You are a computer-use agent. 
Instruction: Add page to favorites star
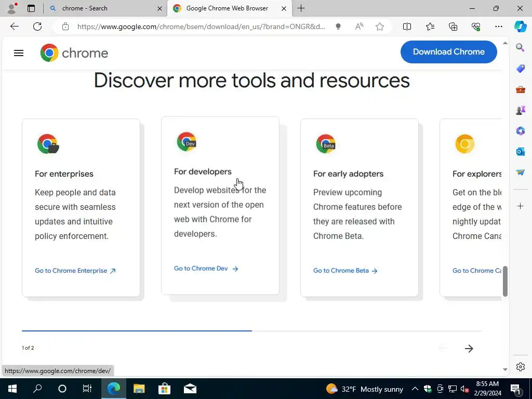point(380,26)
